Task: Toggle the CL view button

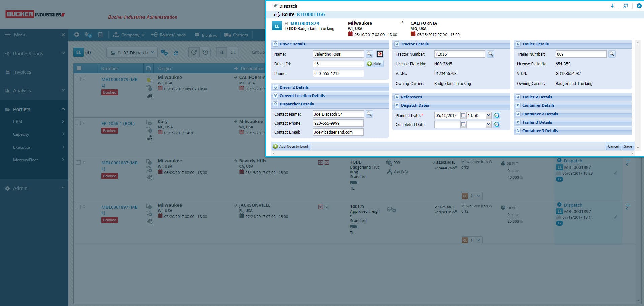Action: tap(233, 52)
